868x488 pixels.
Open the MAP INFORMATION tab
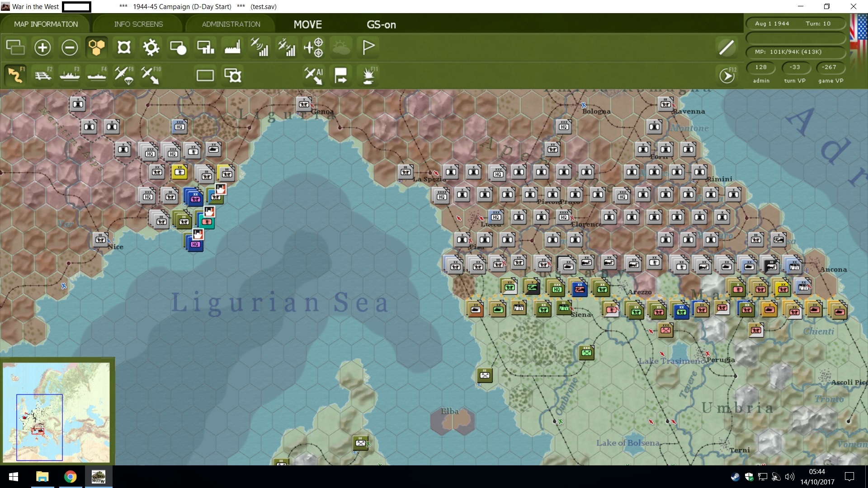click(x=46, y=24)
